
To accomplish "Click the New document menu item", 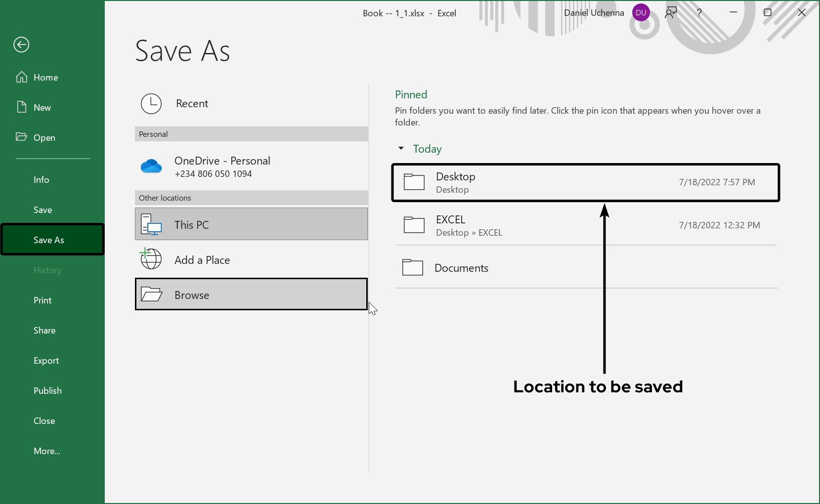I will click(42, 108).
